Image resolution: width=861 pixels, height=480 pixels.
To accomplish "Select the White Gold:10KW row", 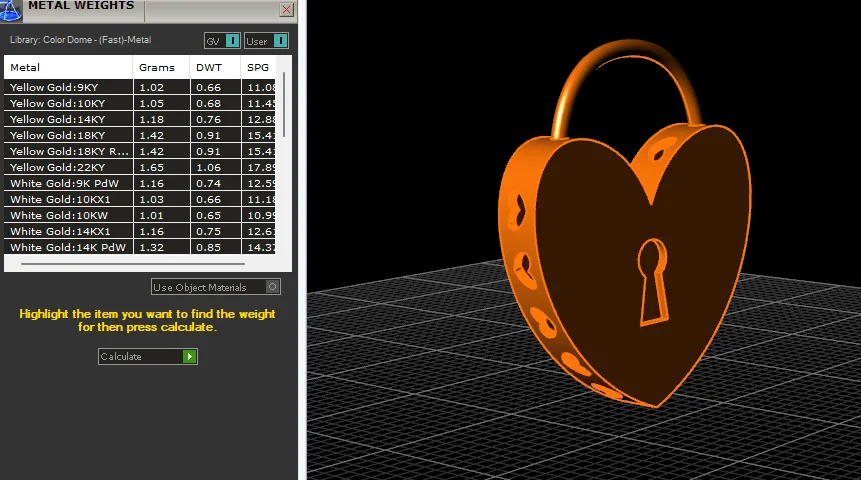I will [x=140, y=215].
